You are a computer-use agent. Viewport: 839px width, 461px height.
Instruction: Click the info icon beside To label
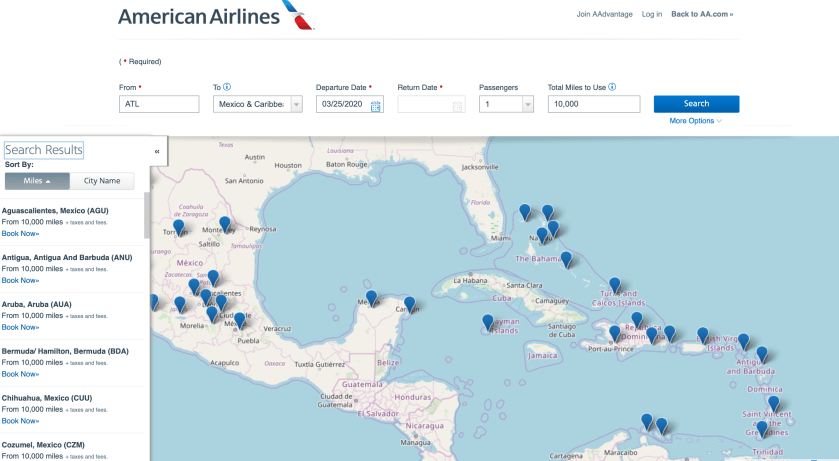pyautogui.click(x=227, y=87)
